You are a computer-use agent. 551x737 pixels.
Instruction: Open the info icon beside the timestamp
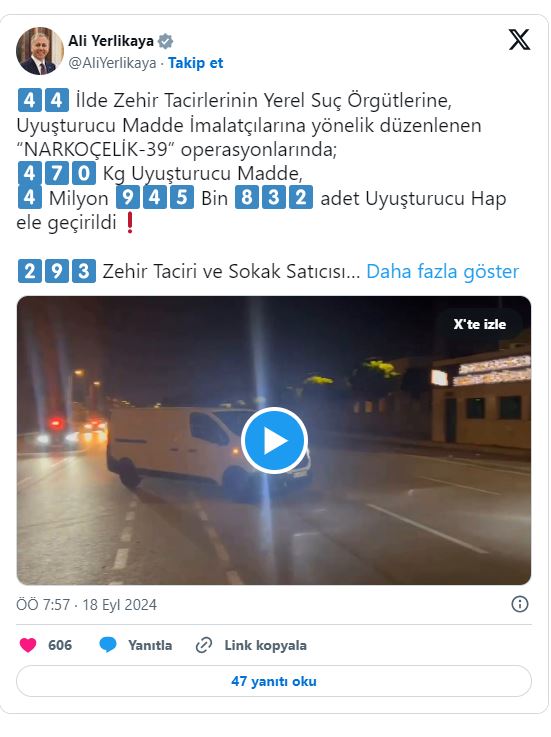(x=520, y=604)
